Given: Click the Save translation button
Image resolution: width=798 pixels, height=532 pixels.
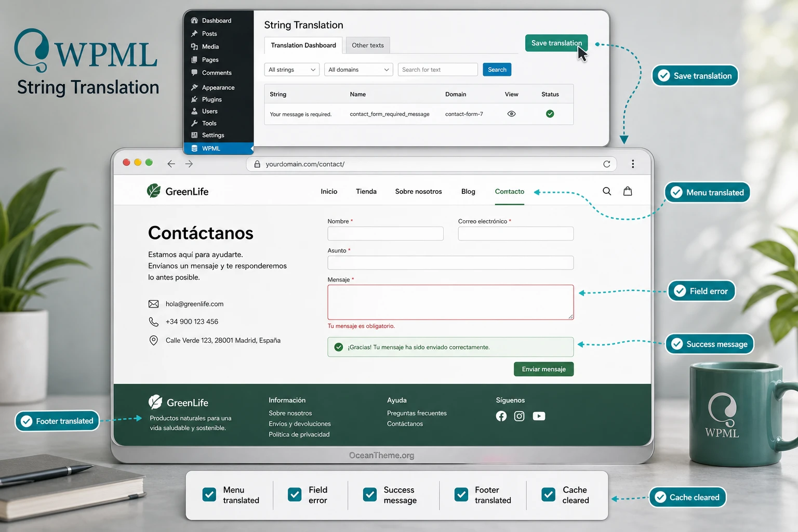Looking at the screenshot, I should 556,43.
